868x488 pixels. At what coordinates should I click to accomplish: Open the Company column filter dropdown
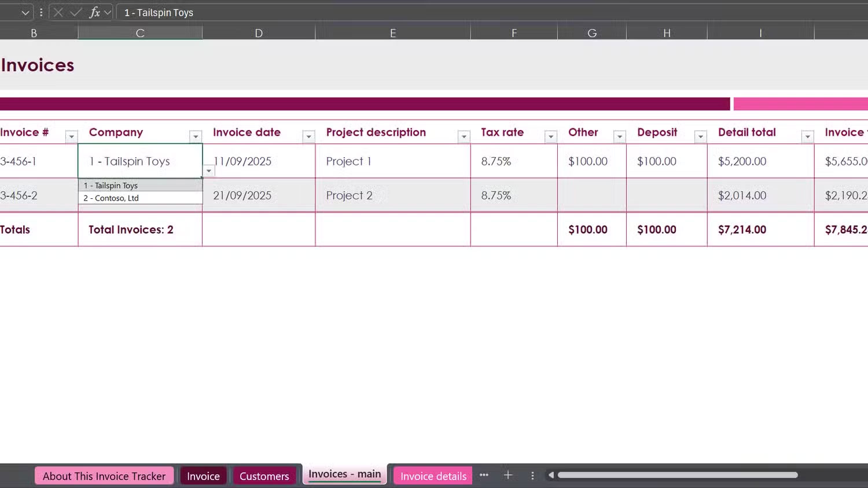tap(196, 136)
